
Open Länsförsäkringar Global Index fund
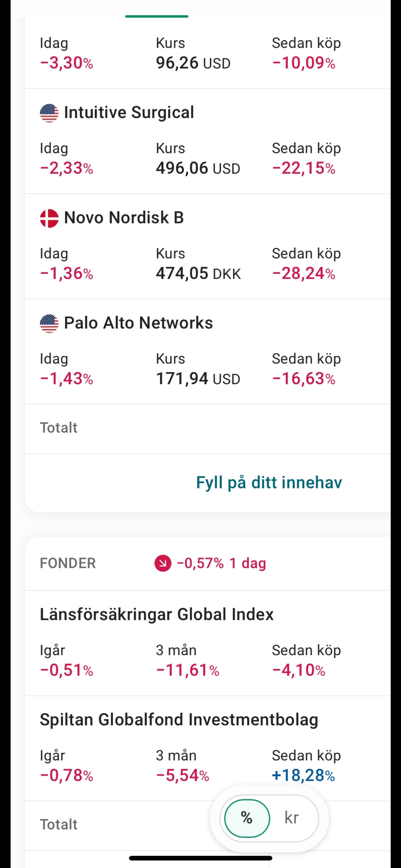156,614
